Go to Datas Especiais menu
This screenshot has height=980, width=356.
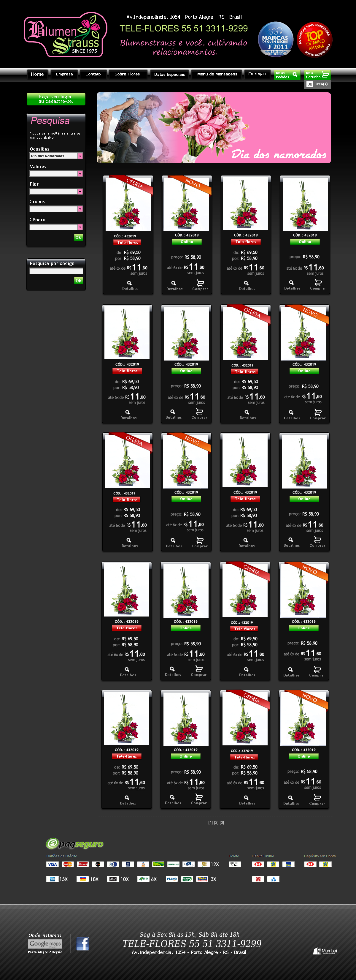tap(169, 75)
